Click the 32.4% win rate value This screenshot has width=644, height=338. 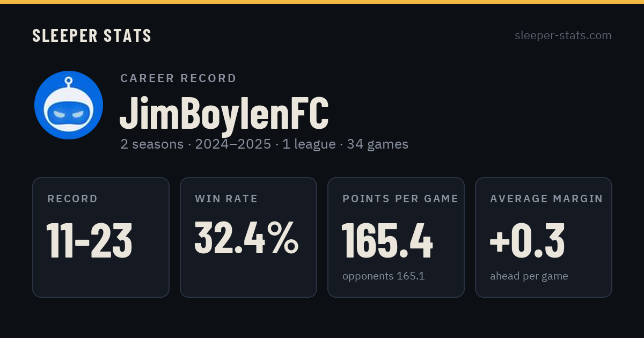[x=246, y=238]
